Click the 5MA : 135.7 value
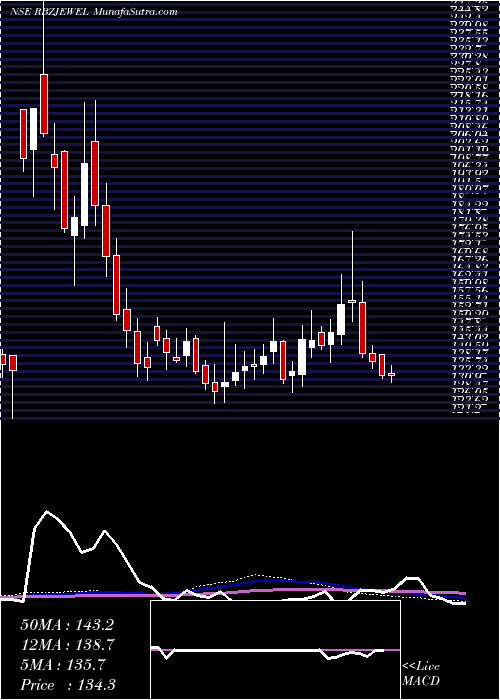The height and width of the screenshot is (700, 500). point(63,665)
